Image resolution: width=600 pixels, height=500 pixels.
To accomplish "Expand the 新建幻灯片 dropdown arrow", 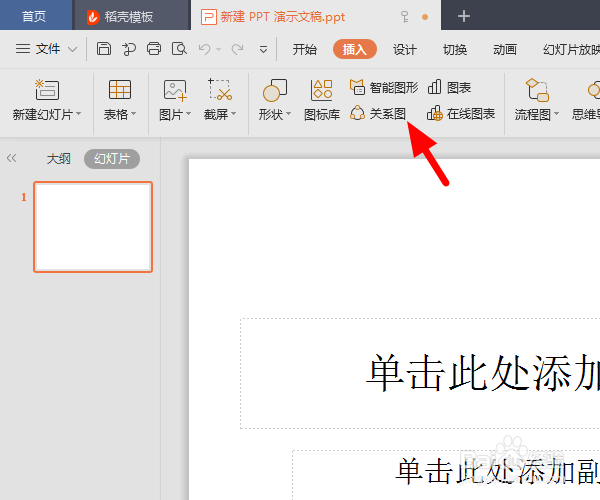I will (78, 114).
